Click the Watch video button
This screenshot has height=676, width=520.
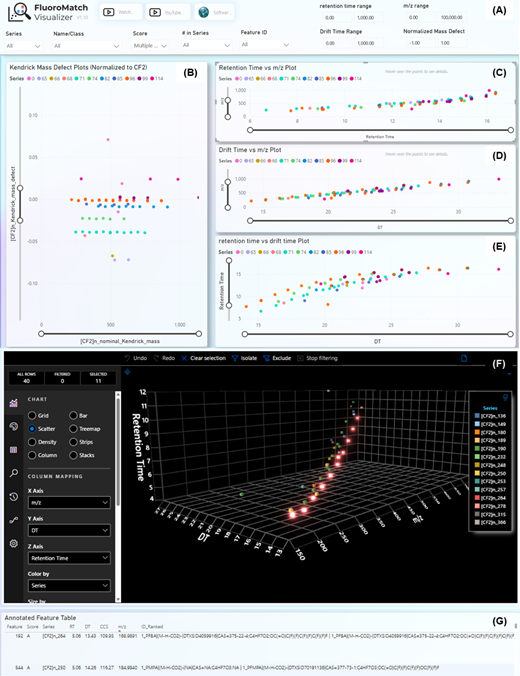[x=120, y=12]
